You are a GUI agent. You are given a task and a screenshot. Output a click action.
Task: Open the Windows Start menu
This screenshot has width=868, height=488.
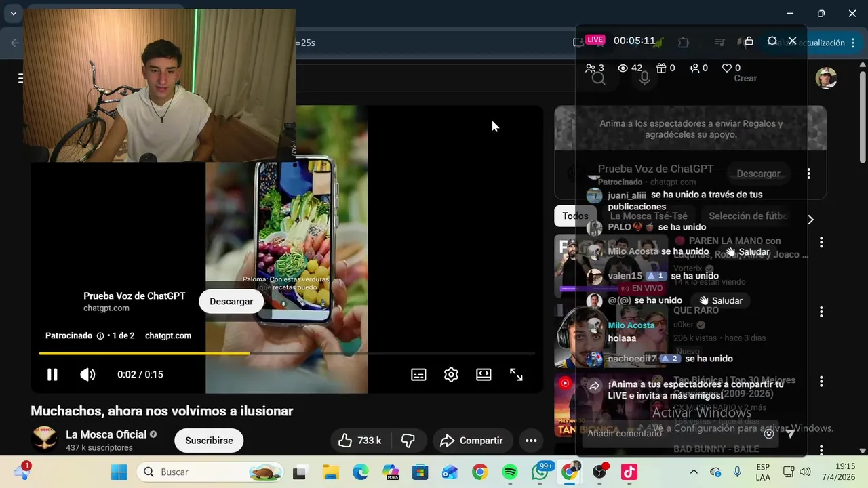[x=119, y=472]
